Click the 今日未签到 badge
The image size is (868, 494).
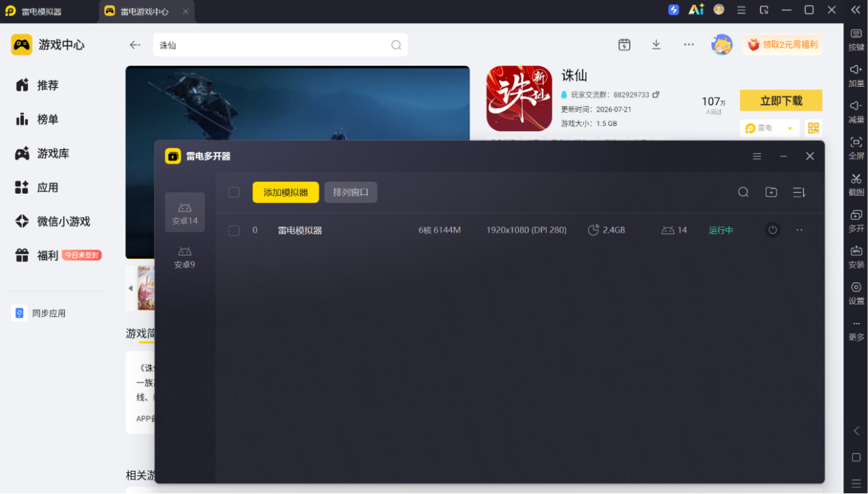coord(82,255)
